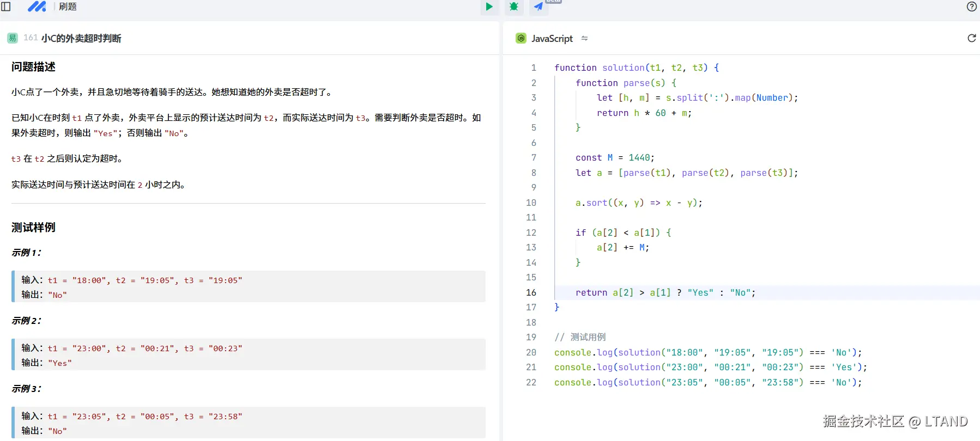Click the green easy difficulty badge

12,38
